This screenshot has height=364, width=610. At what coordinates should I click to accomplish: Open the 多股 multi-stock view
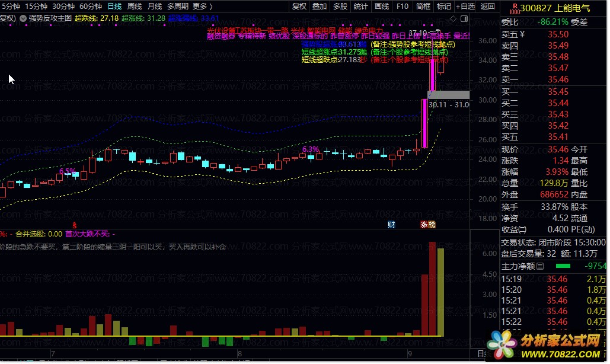[x=340, y=6]
